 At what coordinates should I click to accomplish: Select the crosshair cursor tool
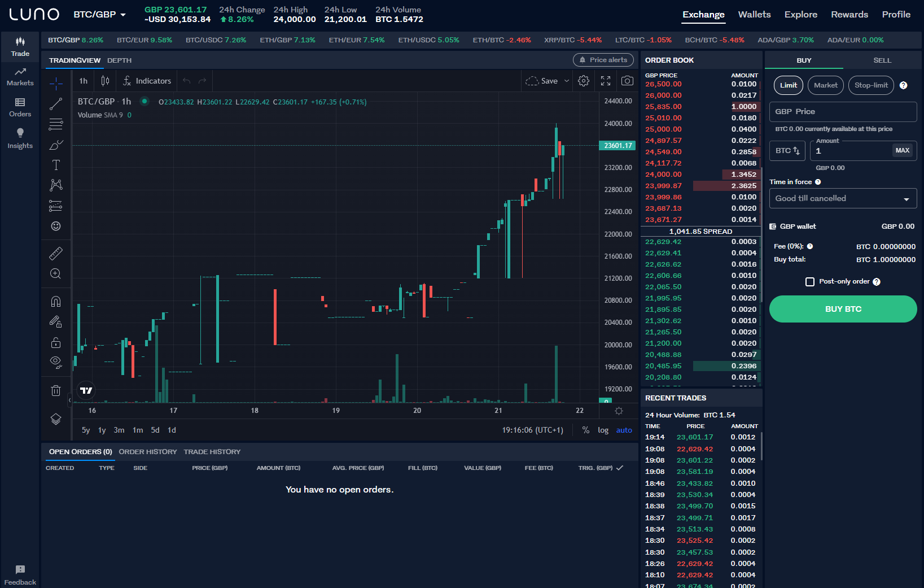(x=56, y=84)
